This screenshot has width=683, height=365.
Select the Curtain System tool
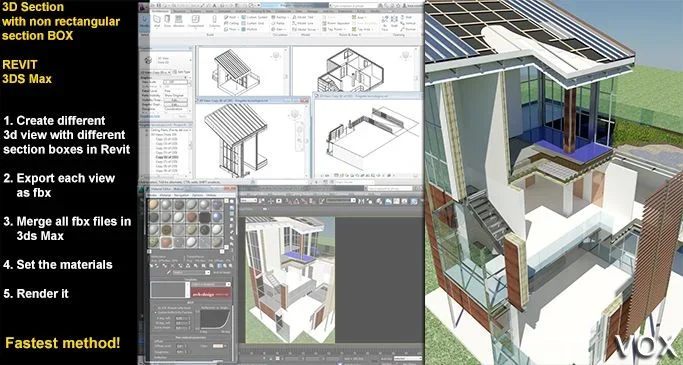pos(254,17)
